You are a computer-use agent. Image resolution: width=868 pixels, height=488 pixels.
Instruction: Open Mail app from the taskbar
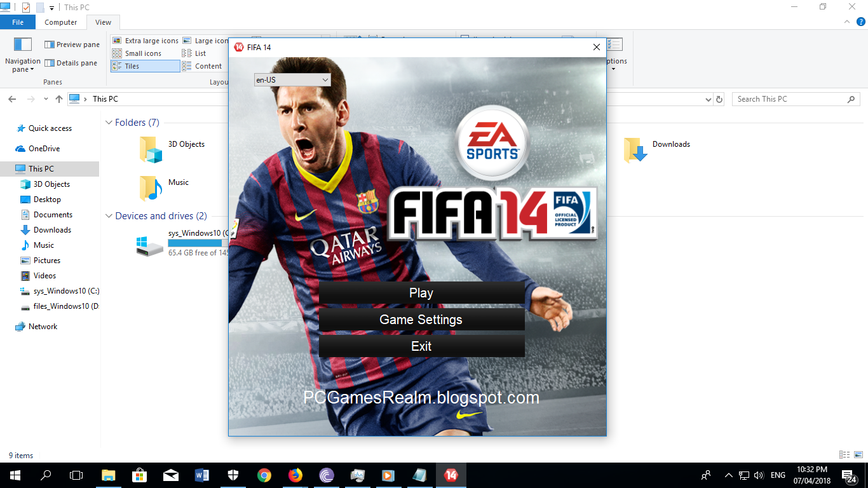(171, 475)
